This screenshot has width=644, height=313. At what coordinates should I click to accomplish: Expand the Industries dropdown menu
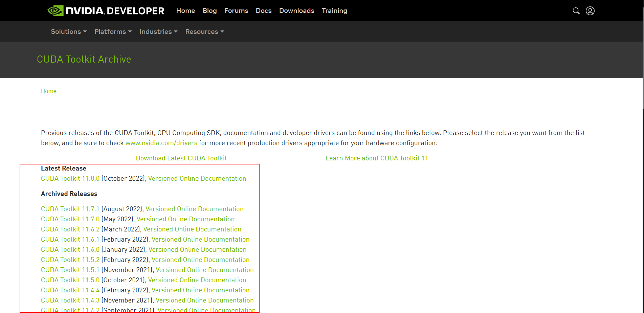pos(158,31)
